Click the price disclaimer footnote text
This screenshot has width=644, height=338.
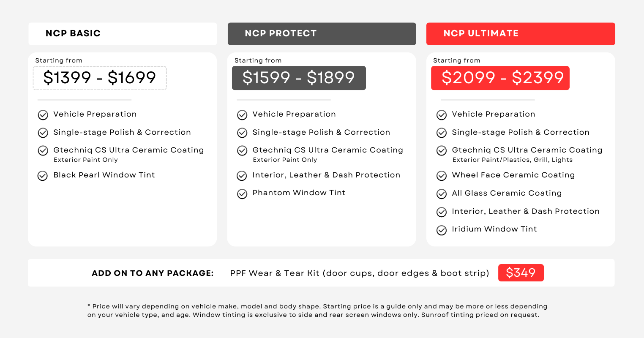click(x=317, y=311)
